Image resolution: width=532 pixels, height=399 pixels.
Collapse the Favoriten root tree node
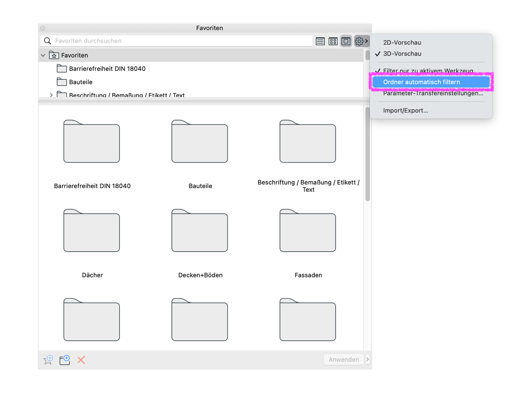coord(43,55)
